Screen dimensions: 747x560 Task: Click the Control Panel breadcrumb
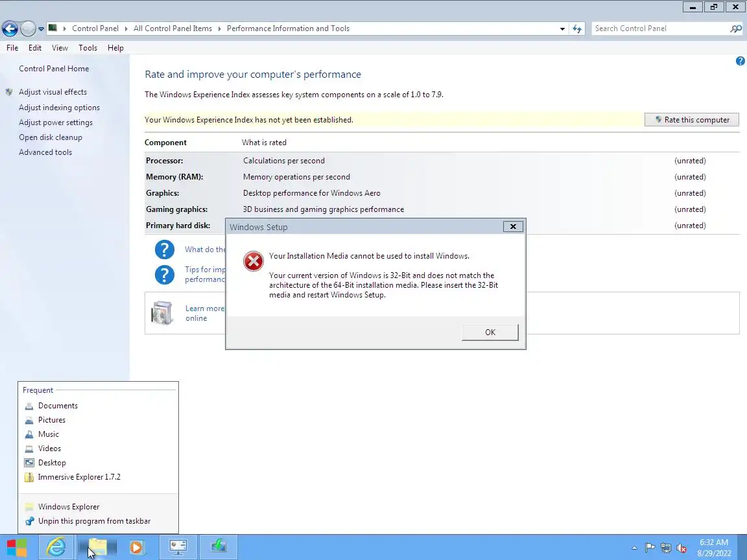pos(95,29)
